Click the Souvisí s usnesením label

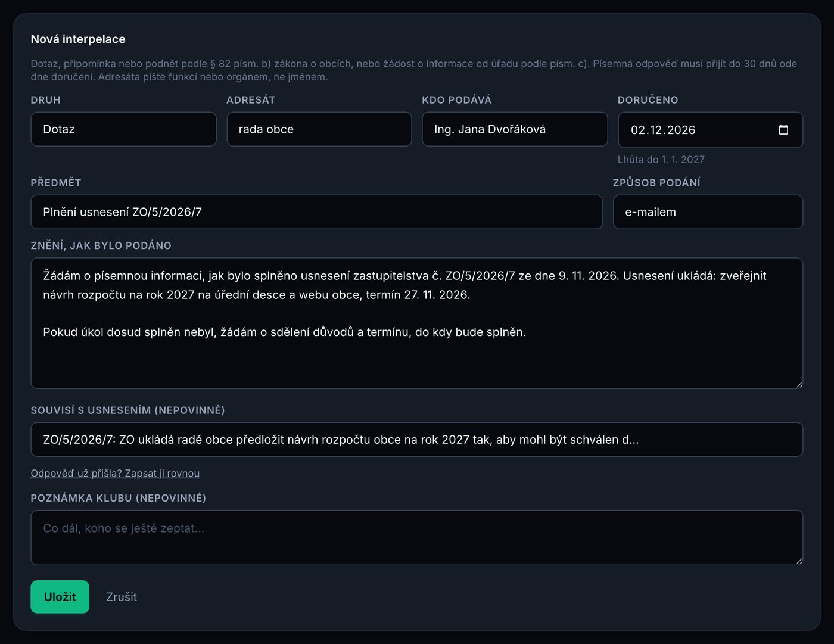127,410
